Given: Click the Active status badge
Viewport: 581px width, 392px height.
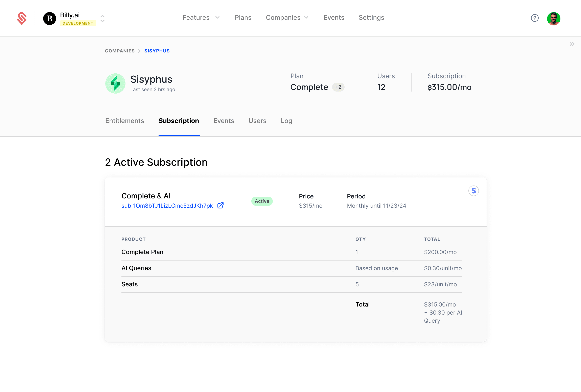Looking at the screenshot, I should (262, 201).
